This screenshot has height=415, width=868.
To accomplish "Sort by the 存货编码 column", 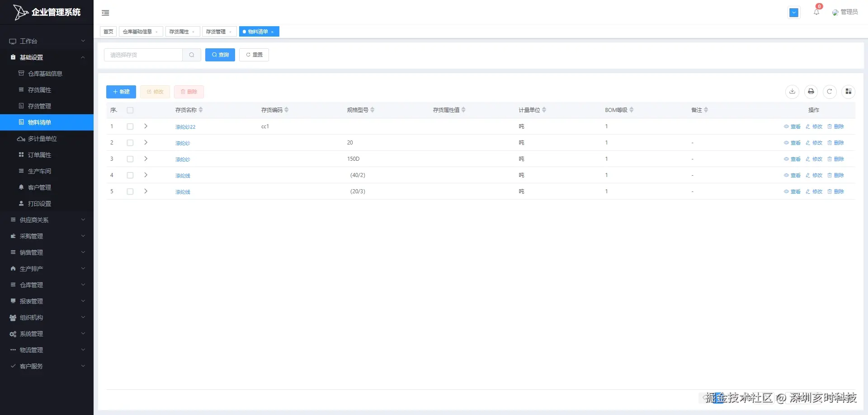I will [287, 110].
